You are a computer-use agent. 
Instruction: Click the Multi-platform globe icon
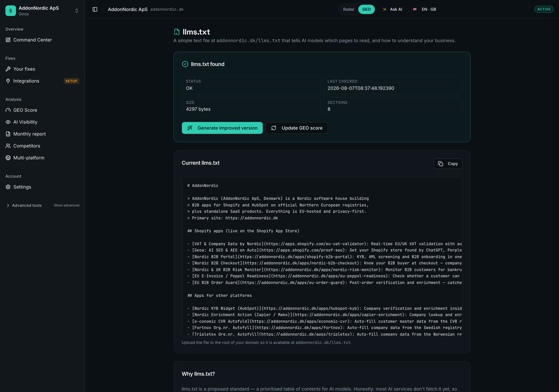[x=8, y=158]
